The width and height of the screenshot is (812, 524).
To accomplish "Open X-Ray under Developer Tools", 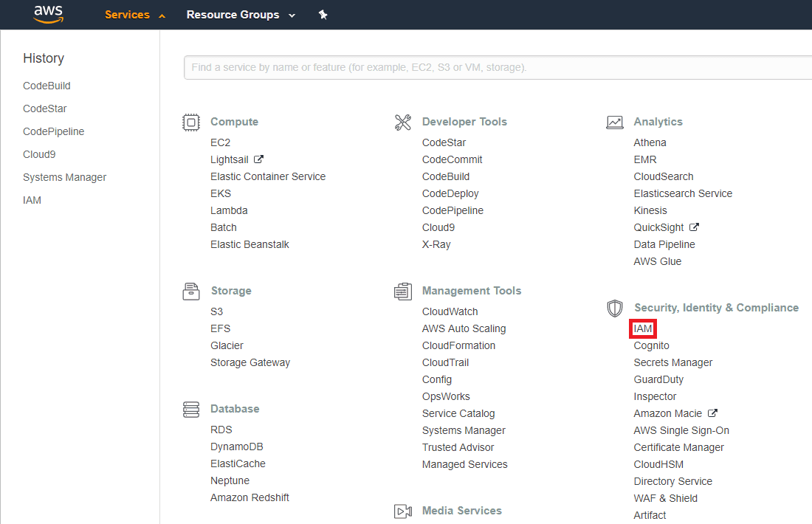I will [x=436, y=244].
